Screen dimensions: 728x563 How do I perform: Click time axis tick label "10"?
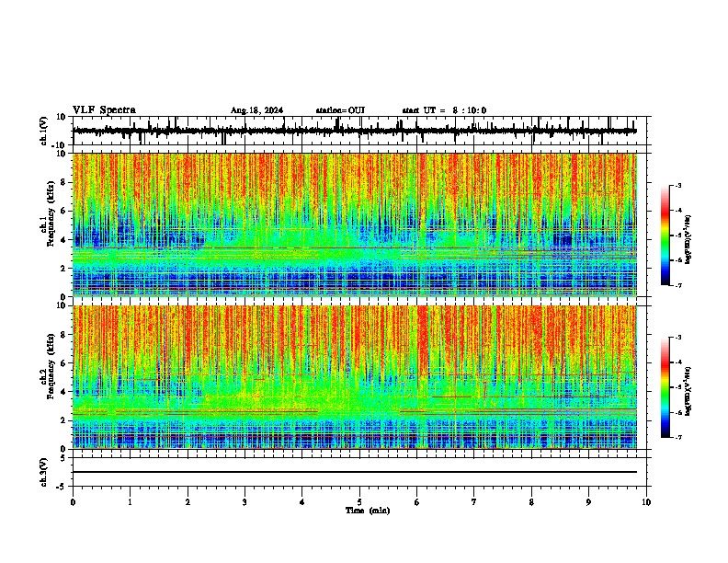[x=646, y=501]
